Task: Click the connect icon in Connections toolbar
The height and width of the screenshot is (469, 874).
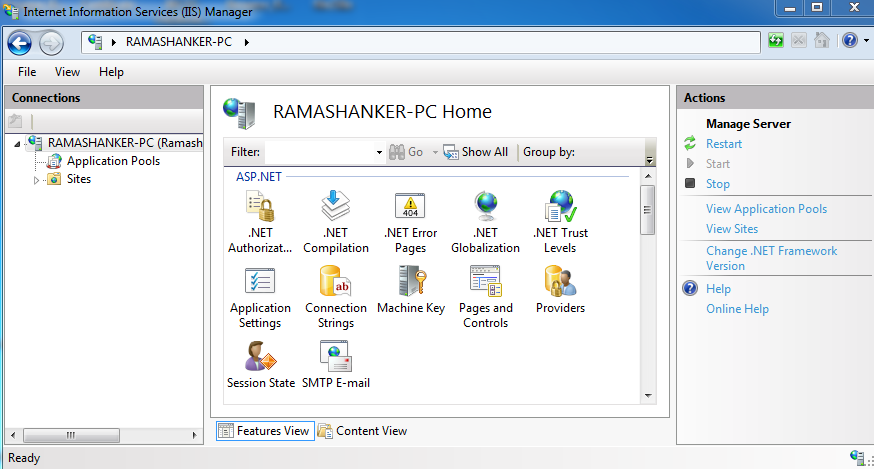Action: coord(16,120)
